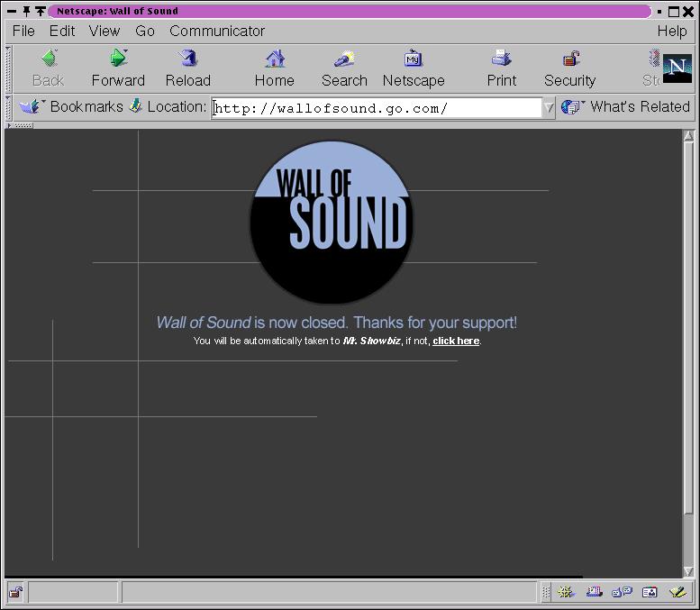Expand the Location history dropdown arrow

(549, 107)
